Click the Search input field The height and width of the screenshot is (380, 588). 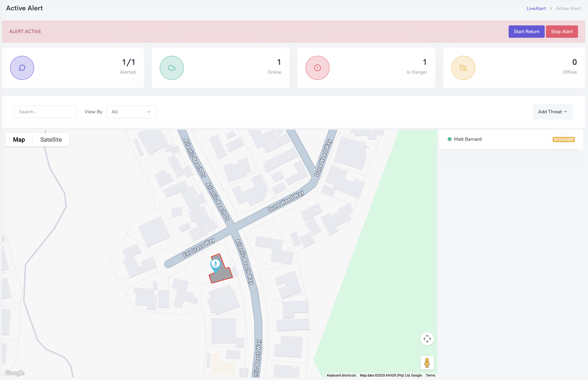[45, 112]
